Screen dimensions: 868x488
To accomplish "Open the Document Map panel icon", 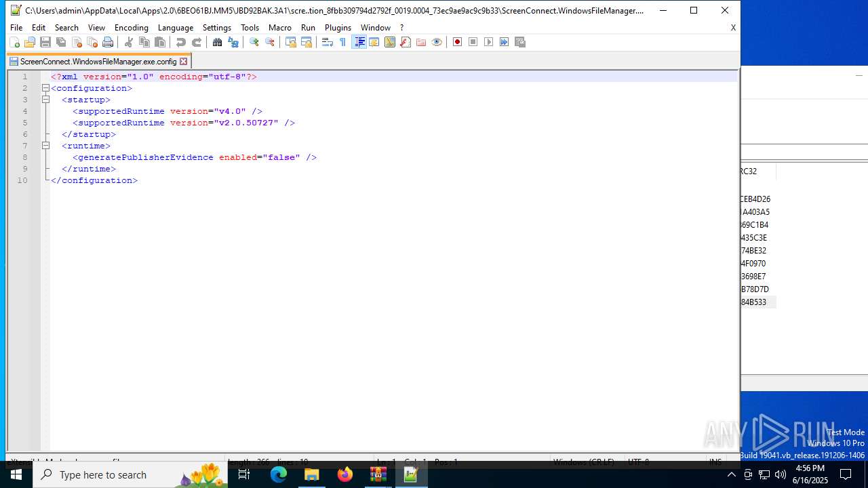I will (x=390, y=42).
